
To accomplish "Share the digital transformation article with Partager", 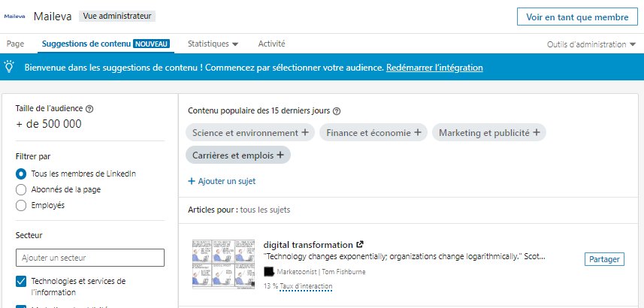I will 604,259.
